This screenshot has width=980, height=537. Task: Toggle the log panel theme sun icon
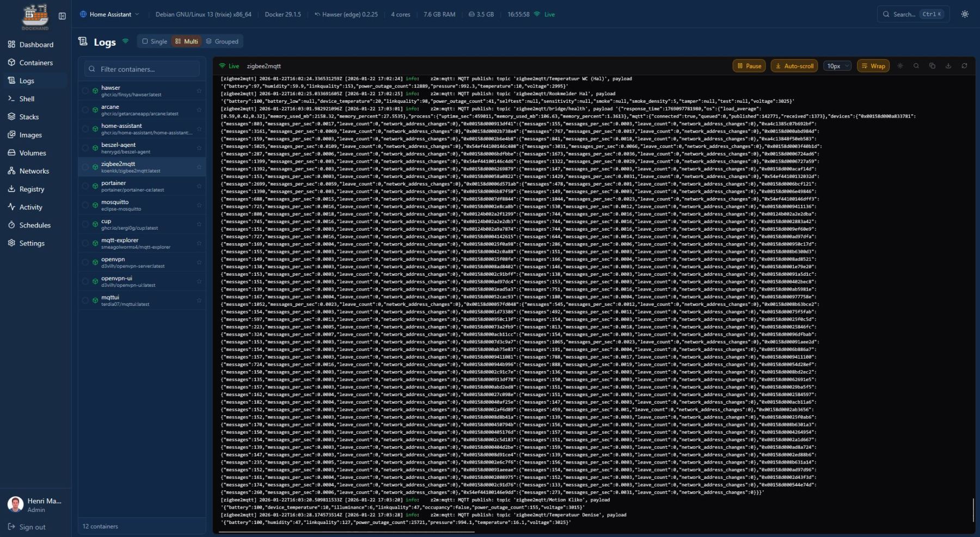pos(900,66)
